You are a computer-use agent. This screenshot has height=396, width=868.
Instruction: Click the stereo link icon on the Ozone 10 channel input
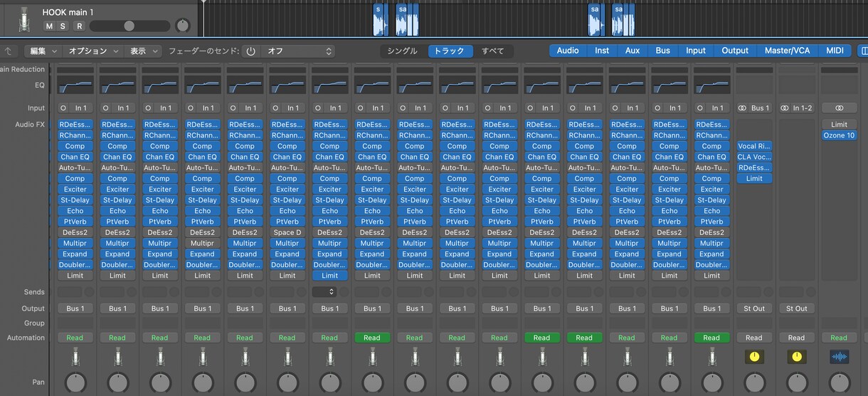click(x=840, y=108)
